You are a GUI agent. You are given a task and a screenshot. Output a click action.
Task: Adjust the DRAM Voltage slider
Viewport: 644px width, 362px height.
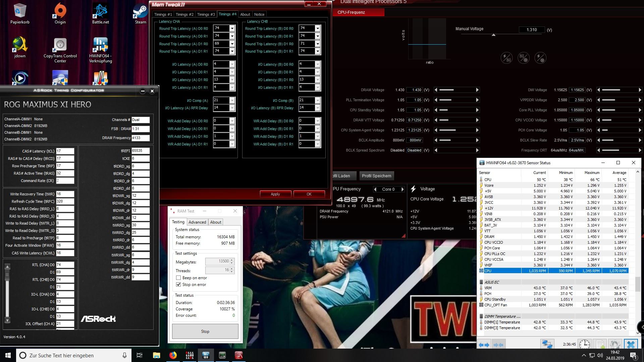click(457, 90)
